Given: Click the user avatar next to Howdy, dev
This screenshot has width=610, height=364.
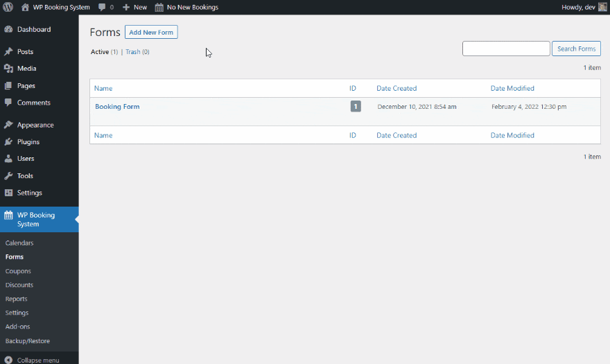Looking at the screenshot, I should (x=602, y=7).
